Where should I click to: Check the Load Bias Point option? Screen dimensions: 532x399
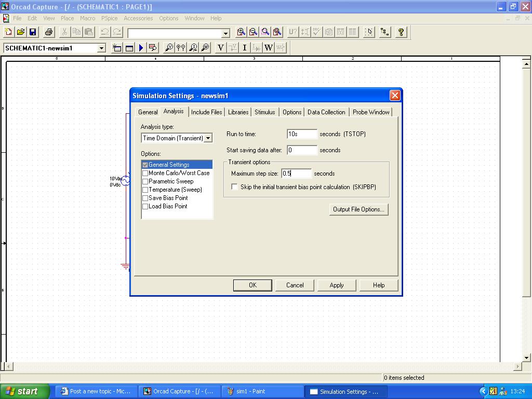point(145,206)
